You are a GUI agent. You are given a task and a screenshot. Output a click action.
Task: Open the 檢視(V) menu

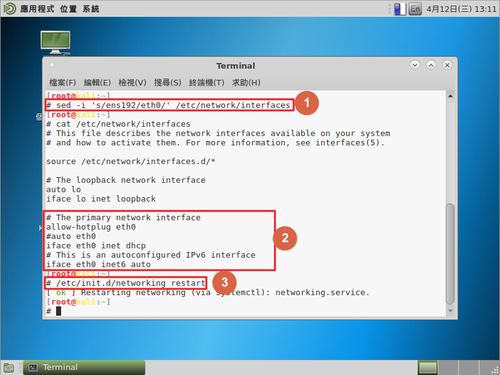132,82
